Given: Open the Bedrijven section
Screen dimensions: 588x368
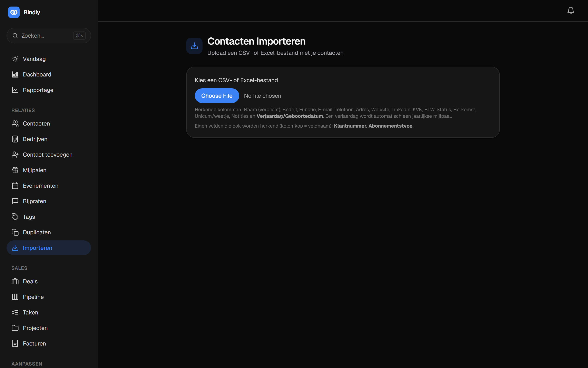Looking at the screenshot, I should 49,139.
